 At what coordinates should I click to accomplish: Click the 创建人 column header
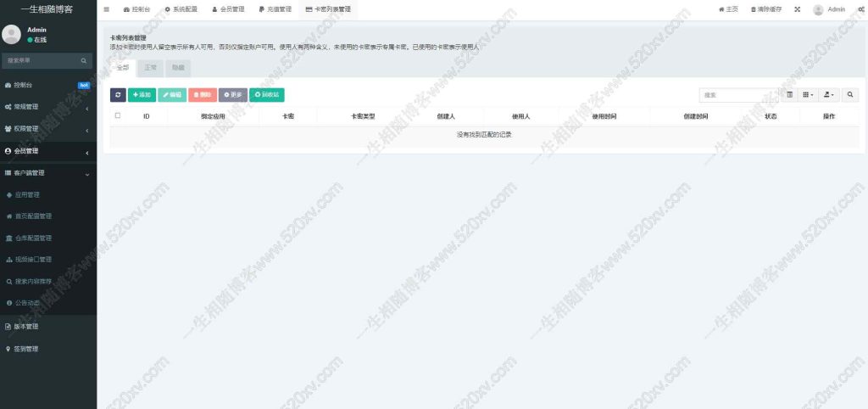coord(446,116)
